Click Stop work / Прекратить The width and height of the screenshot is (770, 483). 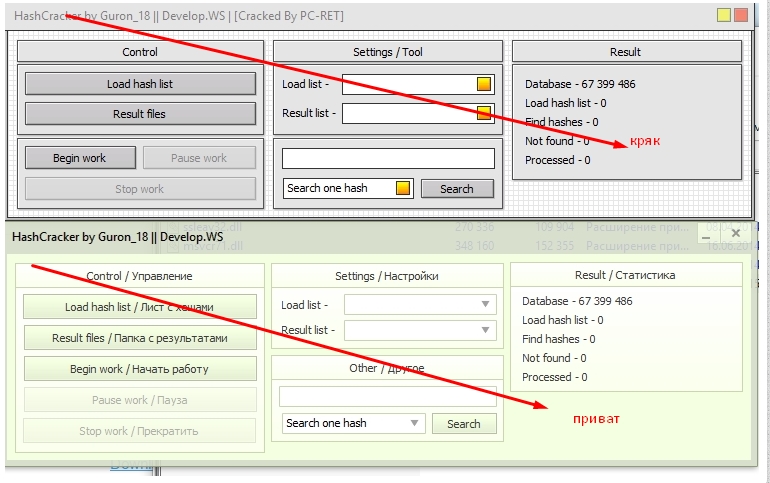140,430
